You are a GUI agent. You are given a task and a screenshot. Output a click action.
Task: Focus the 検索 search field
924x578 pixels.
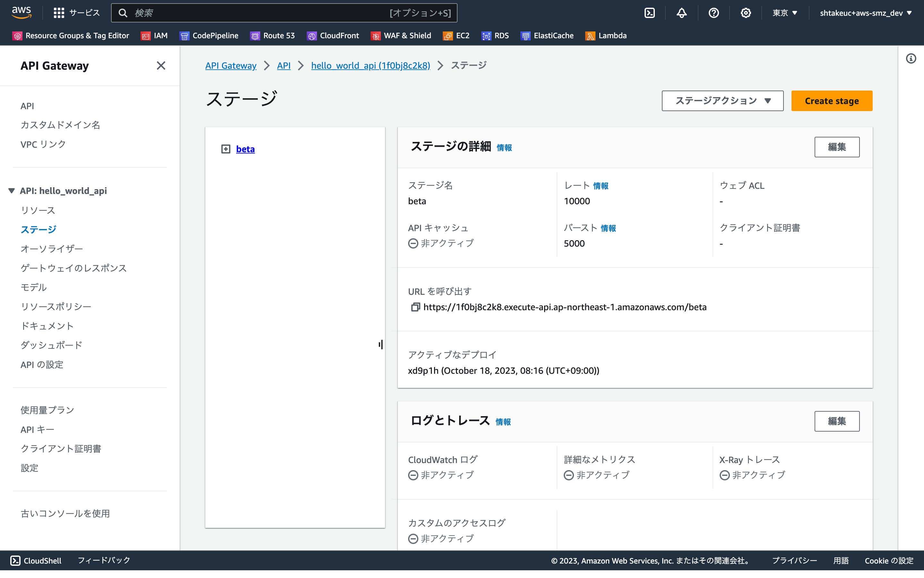284,13
